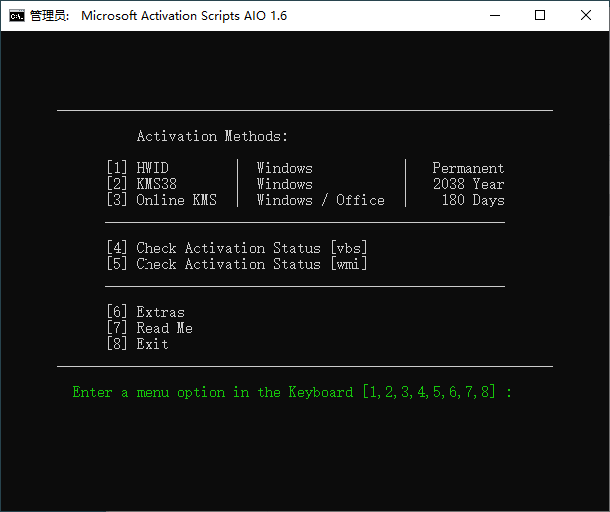Click the Windows / Office text
The image size is (610, 512).
[x=320, y=200]
